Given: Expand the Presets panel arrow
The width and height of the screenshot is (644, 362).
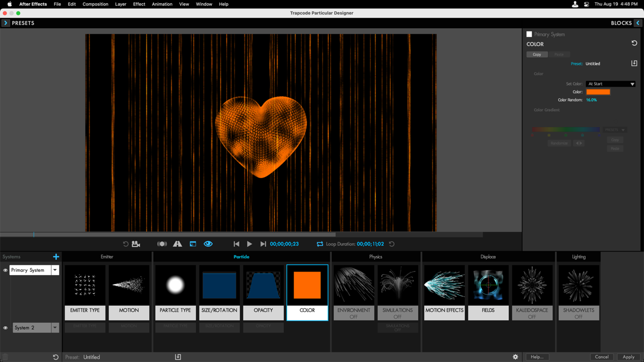Looking at the screenshot, I should tap(5, 23).
